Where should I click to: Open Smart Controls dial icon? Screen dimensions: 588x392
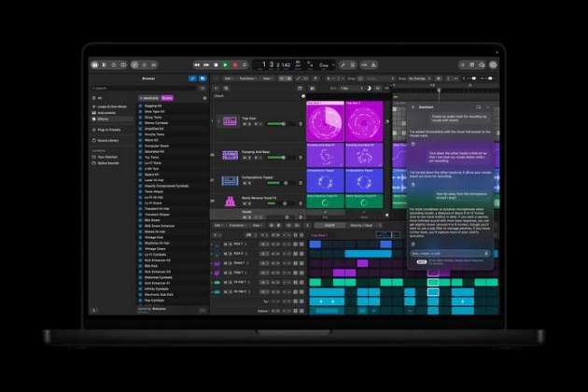click(x=134, y=65)
